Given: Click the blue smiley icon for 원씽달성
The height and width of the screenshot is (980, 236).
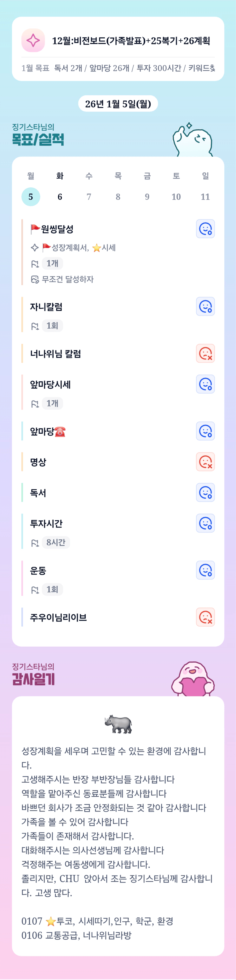Looking at the screenshot, I should point(205,229).
